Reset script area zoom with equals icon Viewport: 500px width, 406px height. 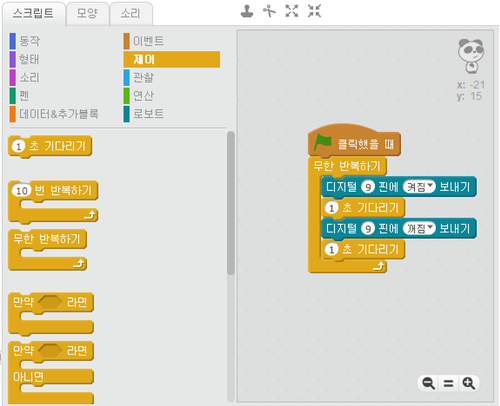coord(448,383)
